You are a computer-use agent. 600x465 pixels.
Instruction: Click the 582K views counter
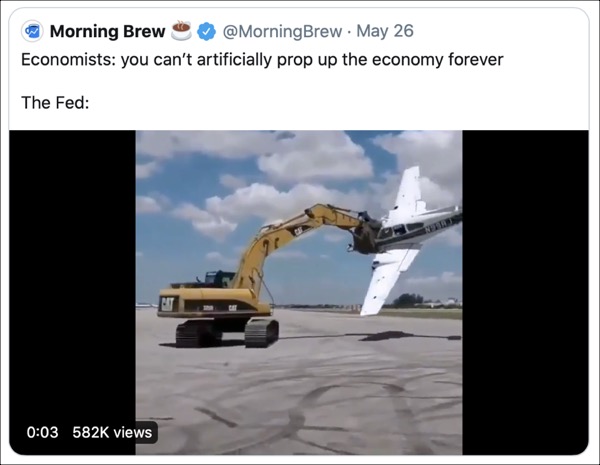112,432
